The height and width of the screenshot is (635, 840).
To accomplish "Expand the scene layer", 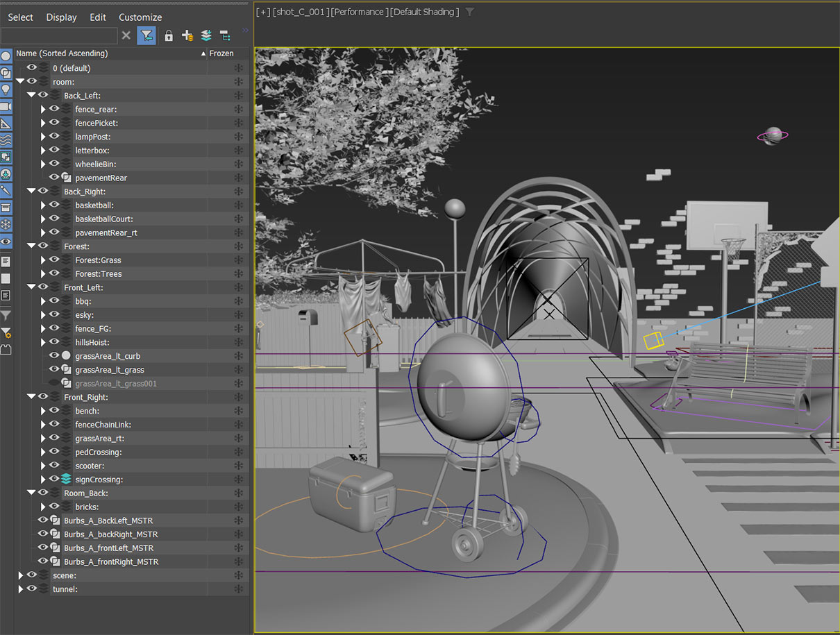I will point(21,575).
